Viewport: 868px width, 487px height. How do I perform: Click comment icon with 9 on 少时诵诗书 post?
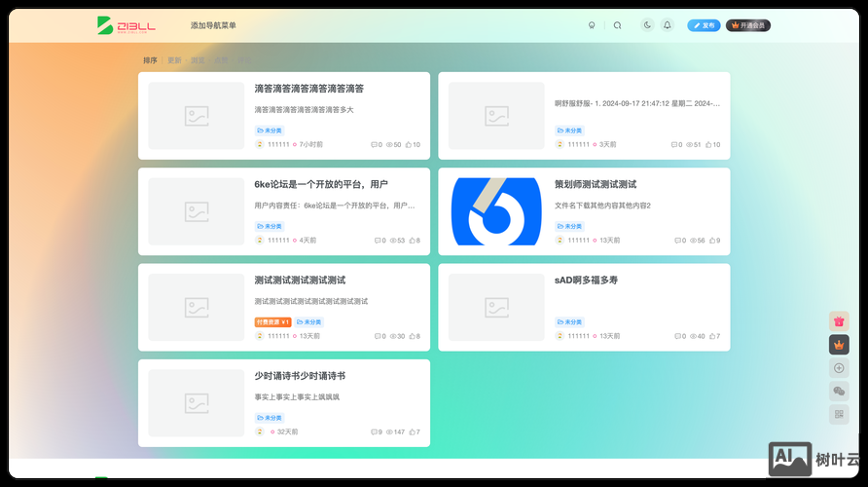pyautogui.click(x=374, y=432)
